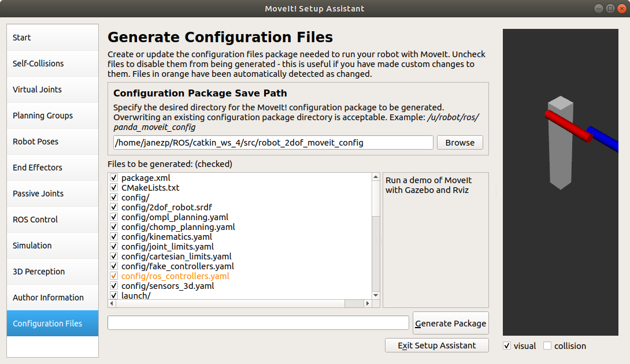
Task: Toggle the config/ros_controllers.yaml checkbox
Action: coord(114,276)
